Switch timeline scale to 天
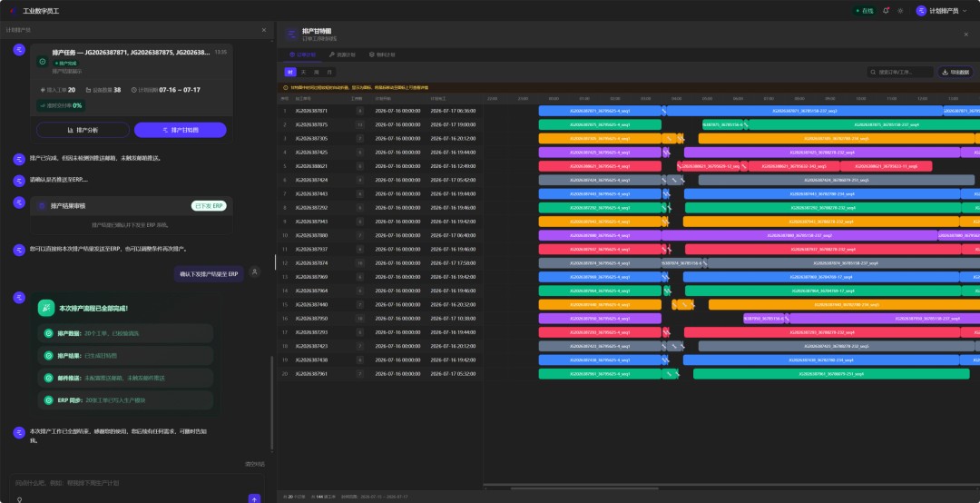Image resolution: width=980 pixels, height=503 pixels. click(304, 72)
